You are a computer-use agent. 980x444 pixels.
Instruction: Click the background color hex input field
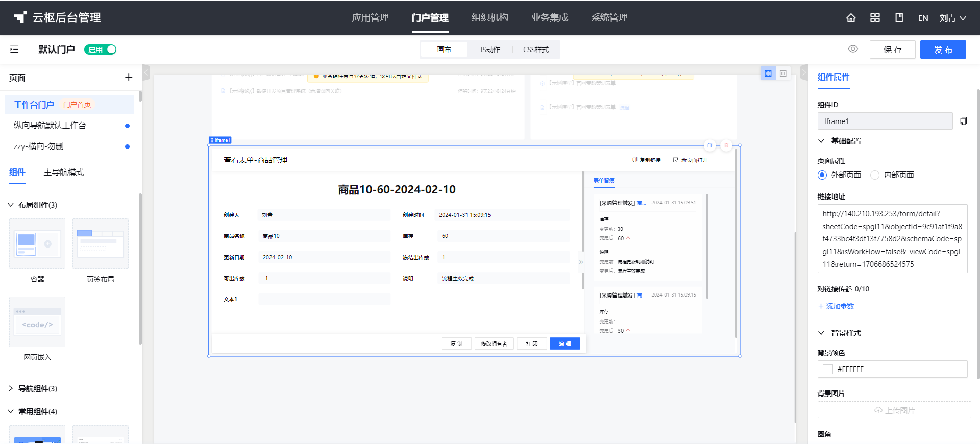(892, 369)
